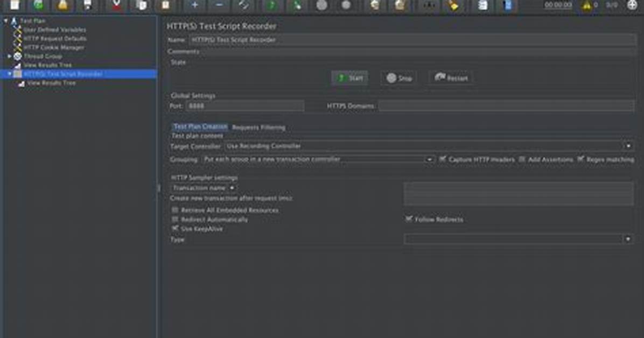Open the Transaction name dropdown
644x338 pixels.
tap(204, 188)
